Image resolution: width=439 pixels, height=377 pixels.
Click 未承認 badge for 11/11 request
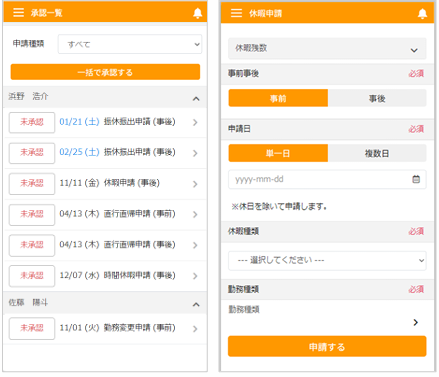(x=32, y=184)
